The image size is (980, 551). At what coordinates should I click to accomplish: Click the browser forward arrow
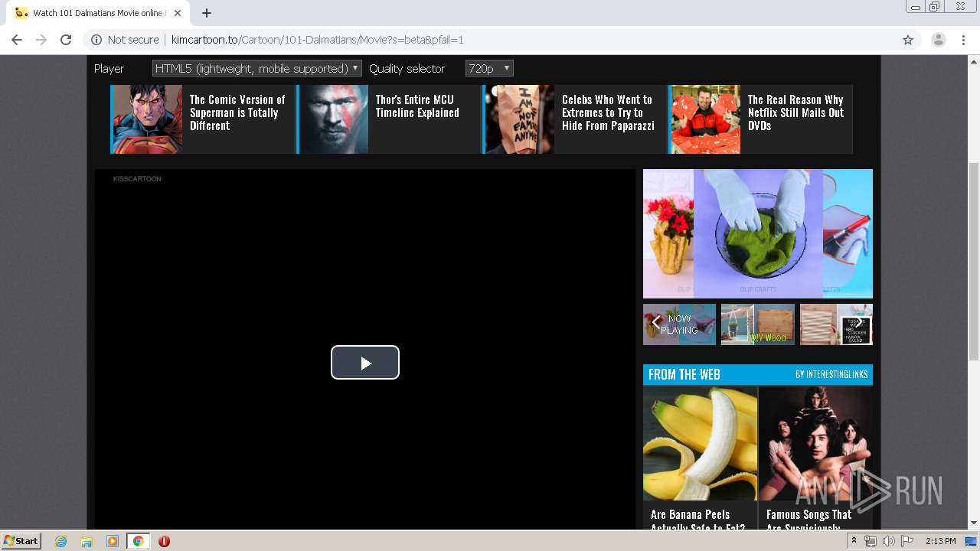41,40
